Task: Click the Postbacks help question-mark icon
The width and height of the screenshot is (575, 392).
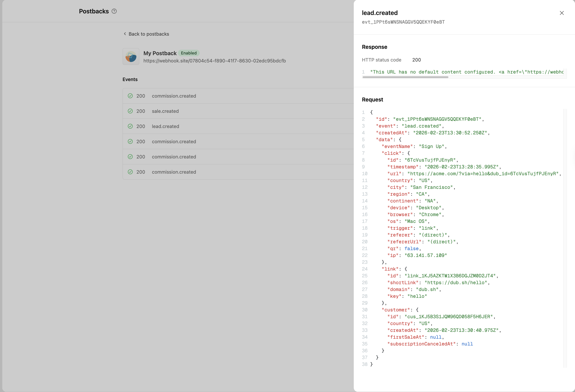Action: click(114, 11)
